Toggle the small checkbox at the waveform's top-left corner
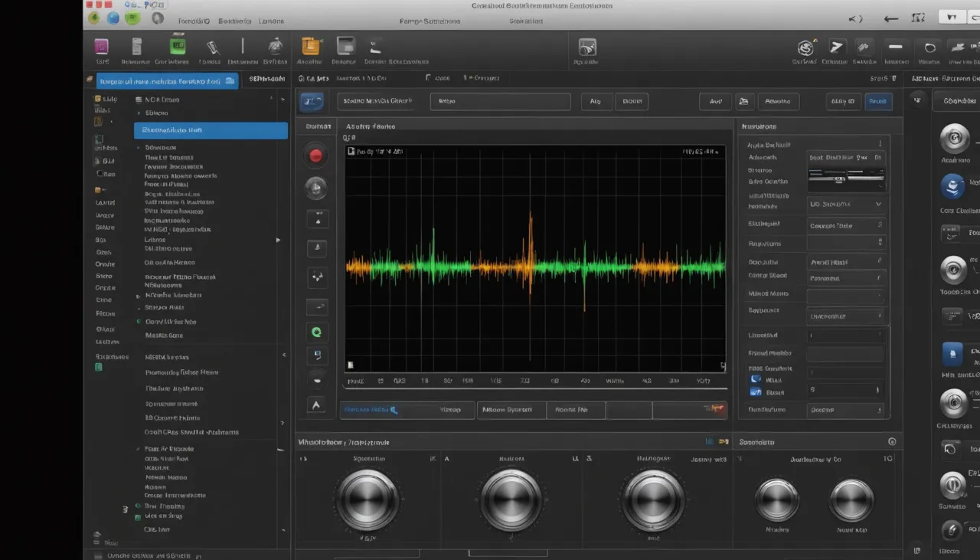Screen dimensions: 980x560 tap(351, 152)
